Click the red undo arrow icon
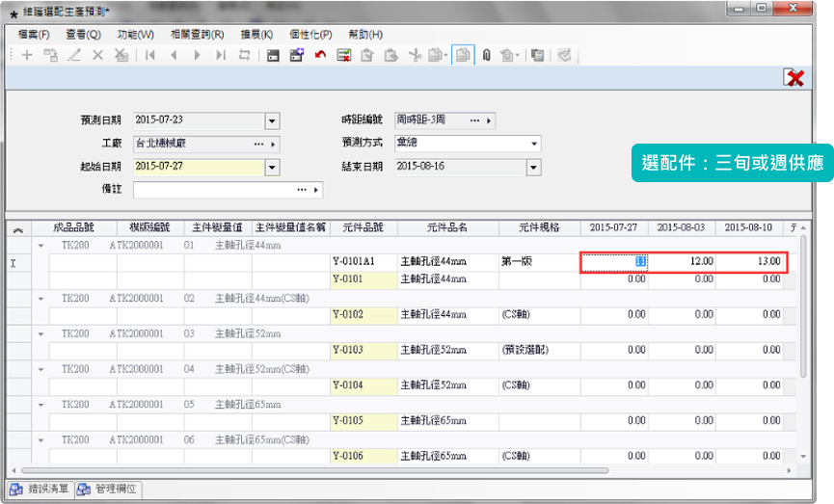The image size is (834, 504). click(320, 55)
